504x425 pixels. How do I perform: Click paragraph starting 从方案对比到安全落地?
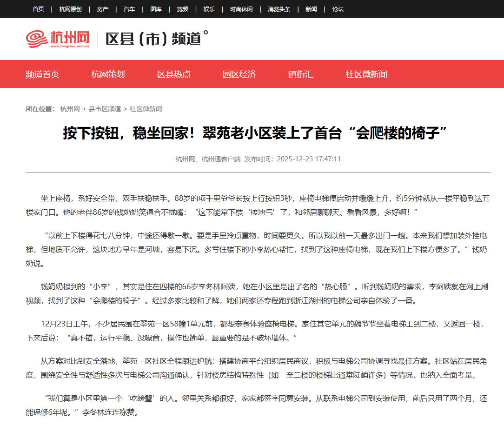coord(257,368)
